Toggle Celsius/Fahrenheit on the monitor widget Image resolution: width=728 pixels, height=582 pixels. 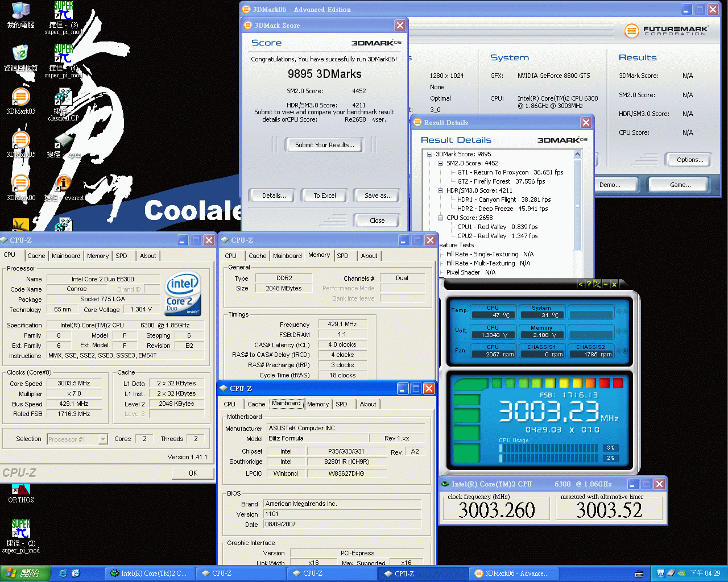597,284
